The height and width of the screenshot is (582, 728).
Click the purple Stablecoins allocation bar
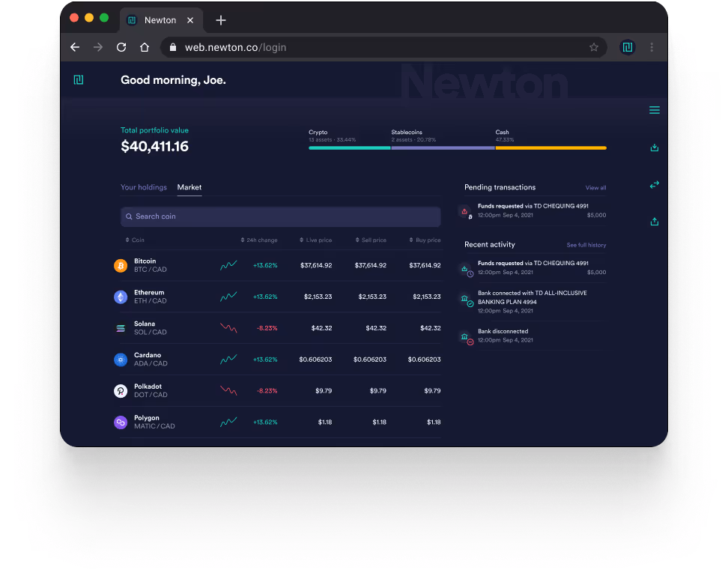(443, 148)
